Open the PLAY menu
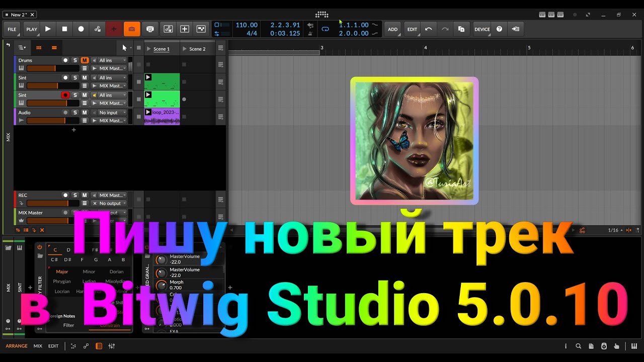Image resolution: width=644 pixels, height=362 pixels. (32, 29)
